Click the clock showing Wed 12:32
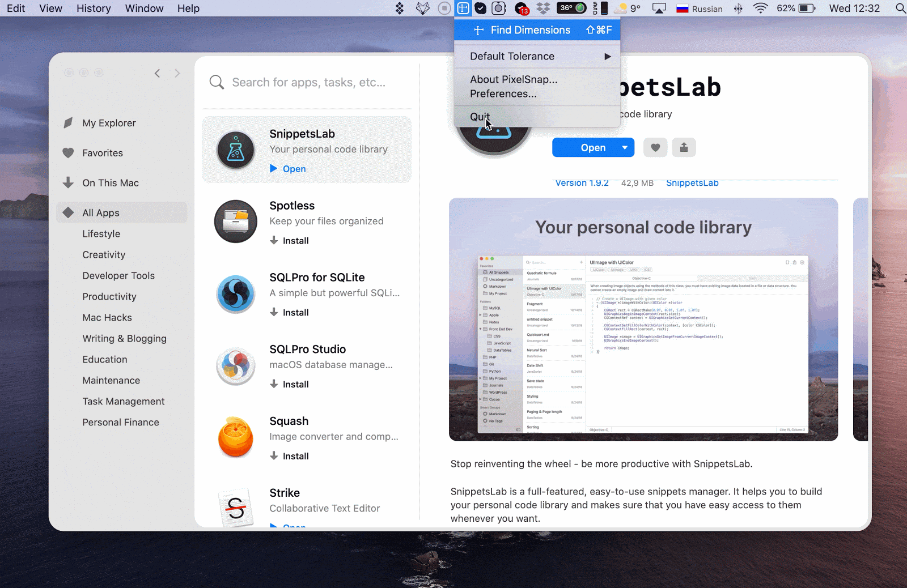Screen dimensions: 907x588 tap(854, 8)
